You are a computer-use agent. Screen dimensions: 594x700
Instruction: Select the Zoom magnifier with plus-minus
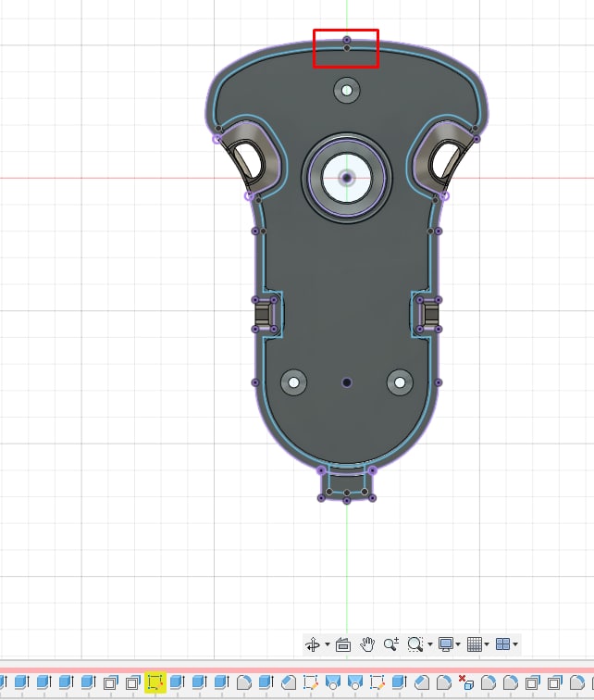pos(391,644)
